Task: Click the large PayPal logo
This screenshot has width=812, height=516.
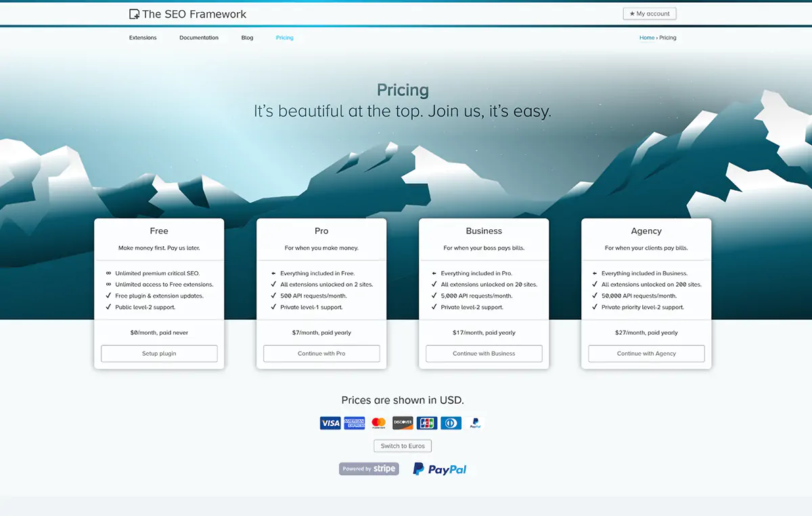Action: tap(440, 469)
